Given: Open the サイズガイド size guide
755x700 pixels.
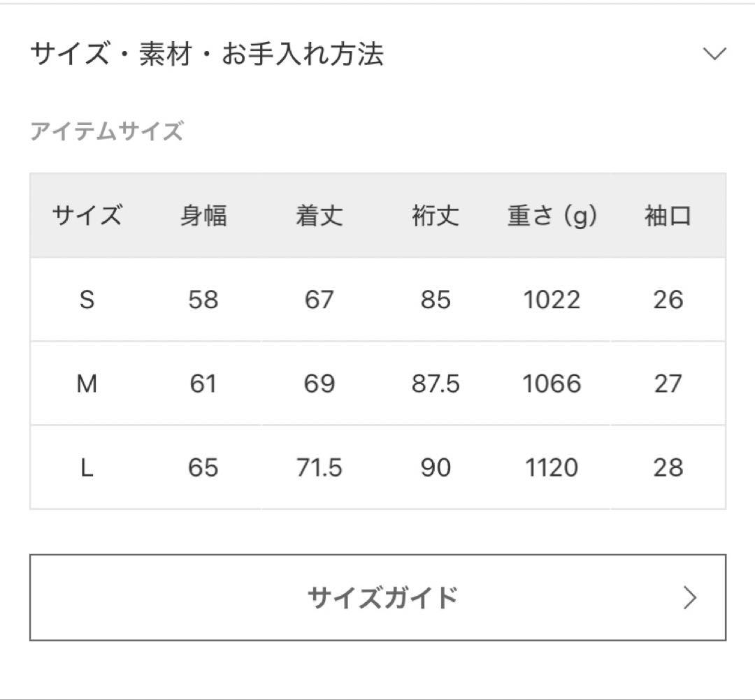Looking at the screenshot, I should point(377,597).
